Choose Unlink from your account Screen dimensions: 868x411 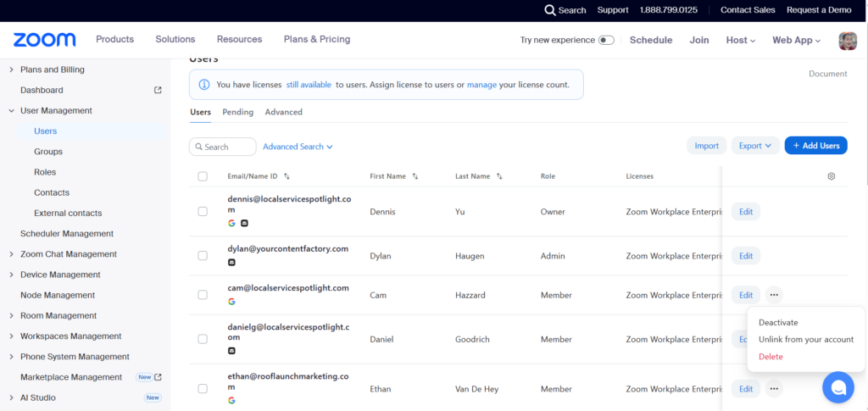pos(806,339)
